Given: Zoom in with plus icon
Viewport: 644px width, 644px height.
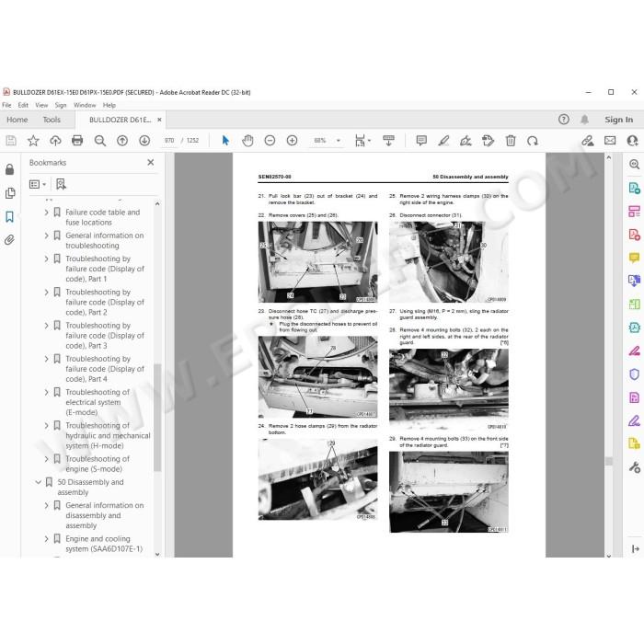Looking at the screenshot, I should [x=292, y=141].
